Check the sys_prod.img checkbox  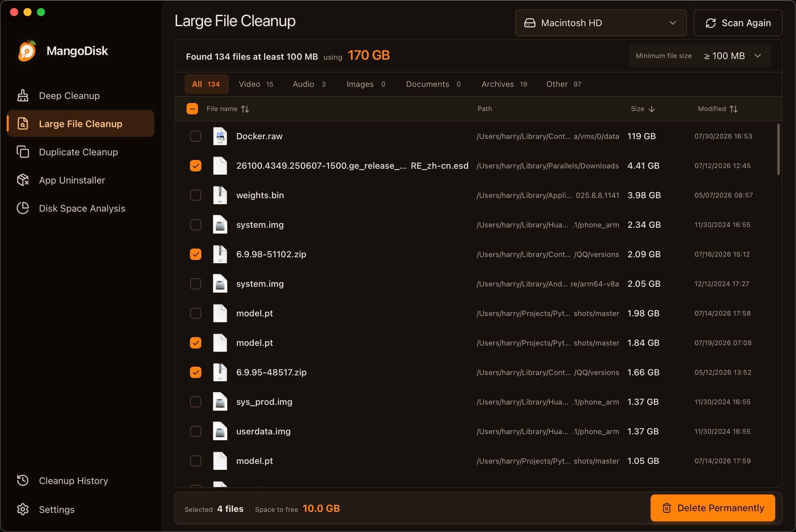196,402
